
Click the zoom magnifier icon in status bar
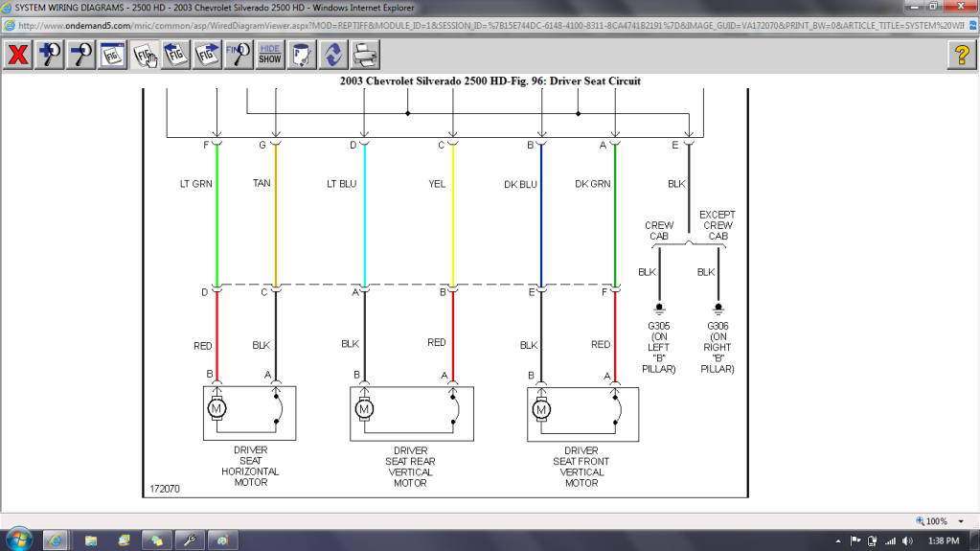[920, 521]
